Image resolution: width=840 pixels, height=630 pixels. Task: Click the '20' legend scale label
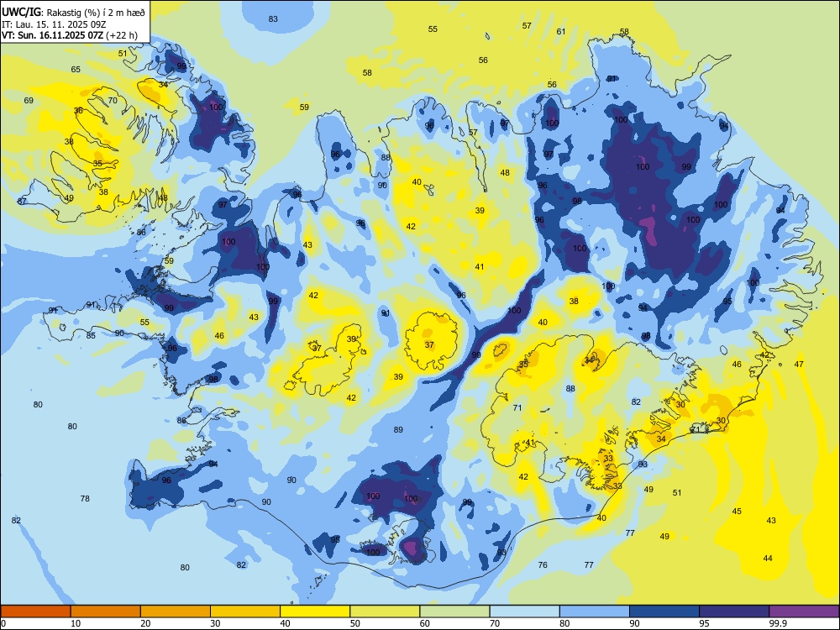click(x=145, y=623)
